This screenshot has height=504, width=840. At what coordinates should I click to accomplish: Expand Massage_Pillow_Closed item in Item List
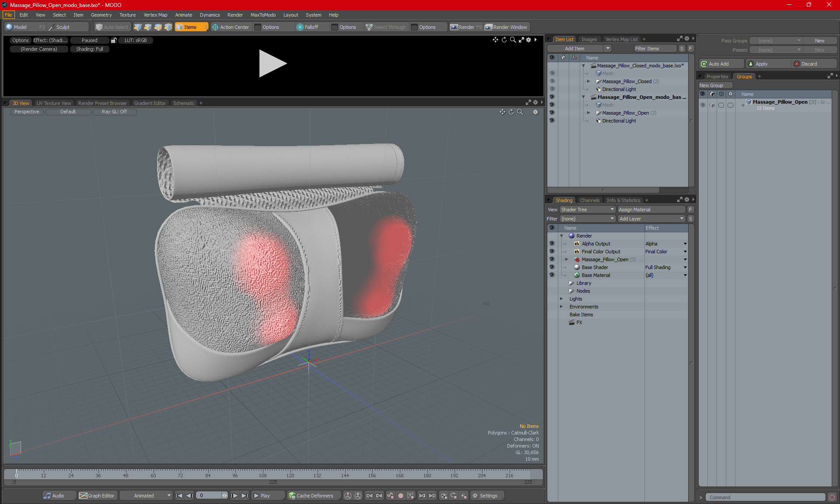click(x=588, y=81)
